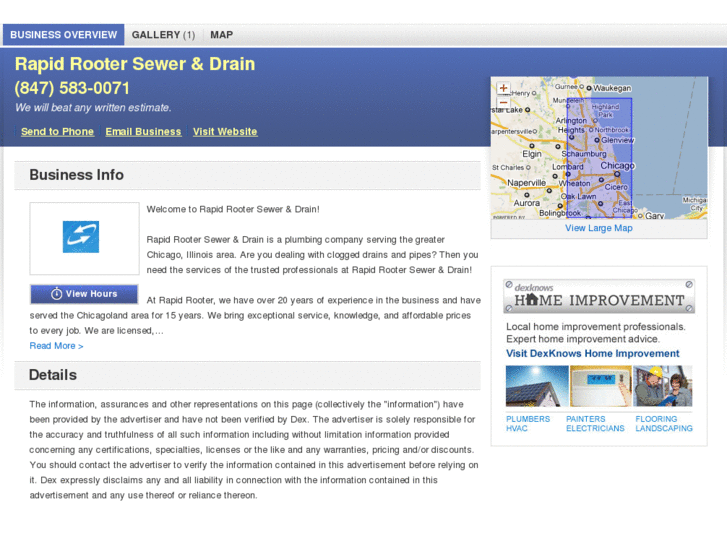Click the Home Improvement banner image
The width and height of the screenshot is (727, 545).
pos(599,296)
